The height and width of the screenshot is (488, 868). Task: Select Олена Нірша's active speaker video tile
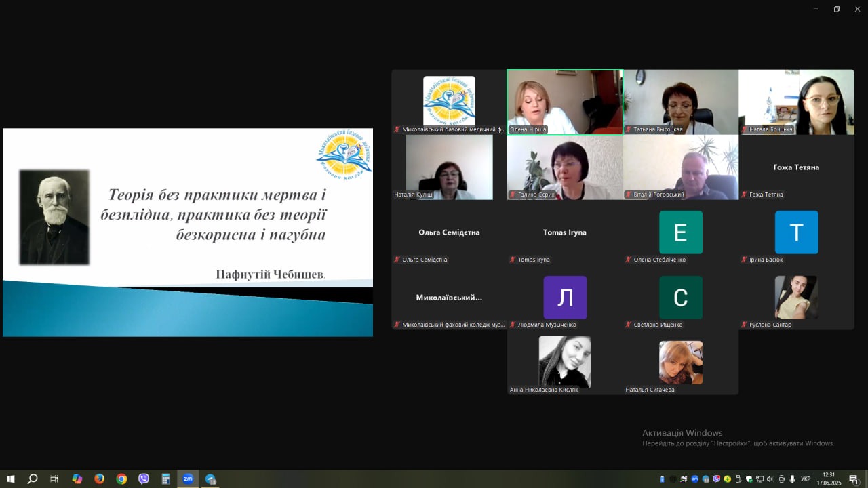[x=564, y=102]
